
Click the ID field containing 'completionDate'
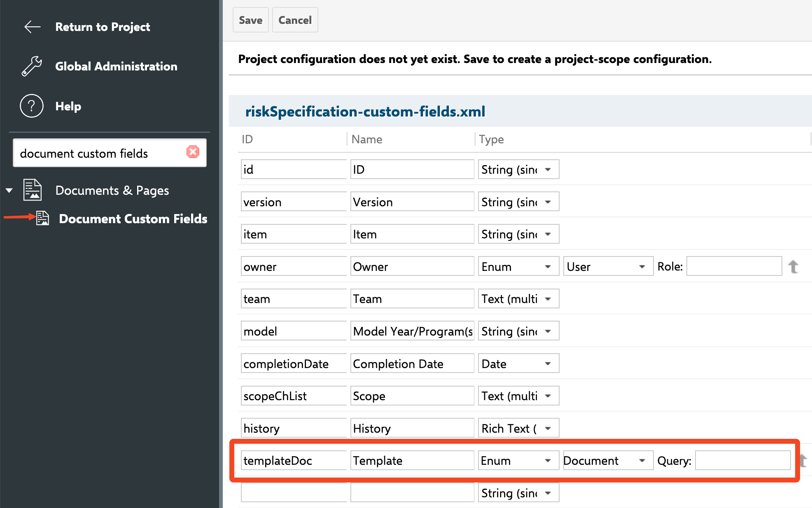click(294, 364)
